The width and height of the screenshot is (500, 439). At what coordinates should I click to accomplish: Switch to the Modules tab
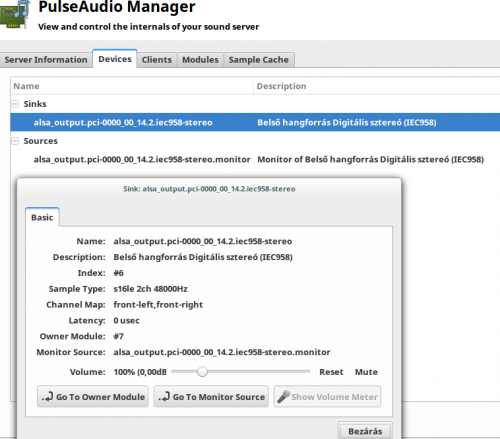[200, 60]
